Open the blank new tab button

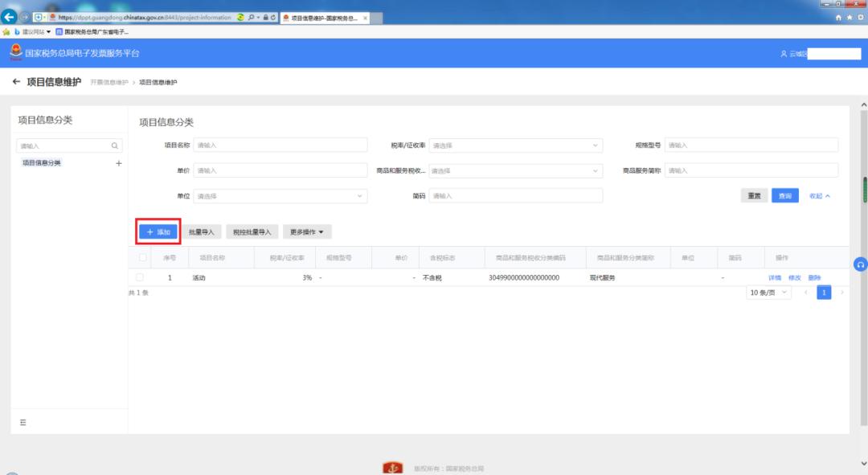[x=376, y=18]
